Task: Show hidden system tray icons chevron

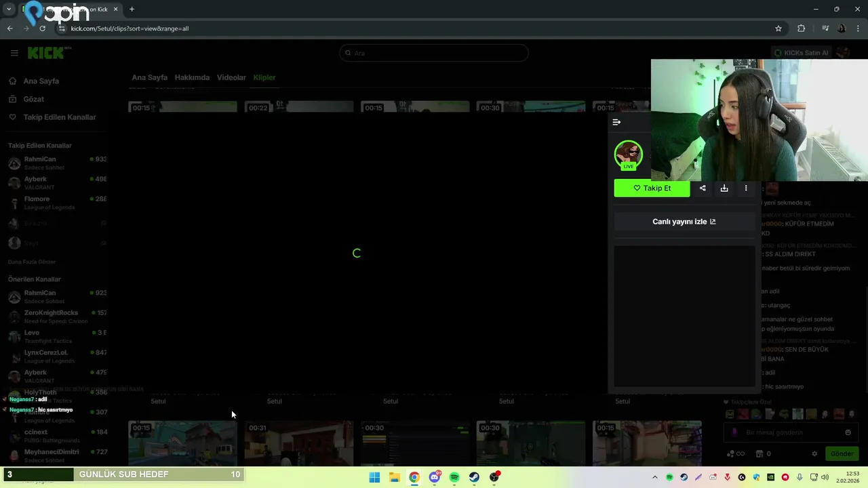Action: pos(654,477)
